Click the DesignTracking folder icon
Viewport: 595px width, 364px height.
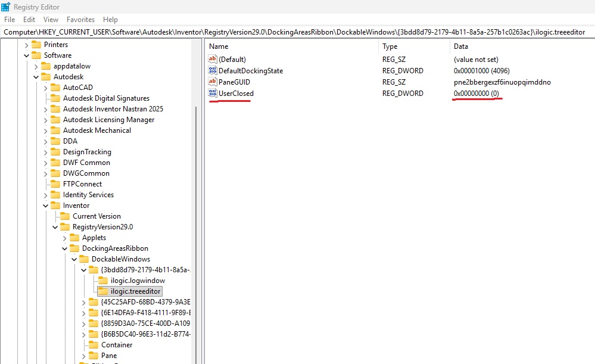[55, 152]
